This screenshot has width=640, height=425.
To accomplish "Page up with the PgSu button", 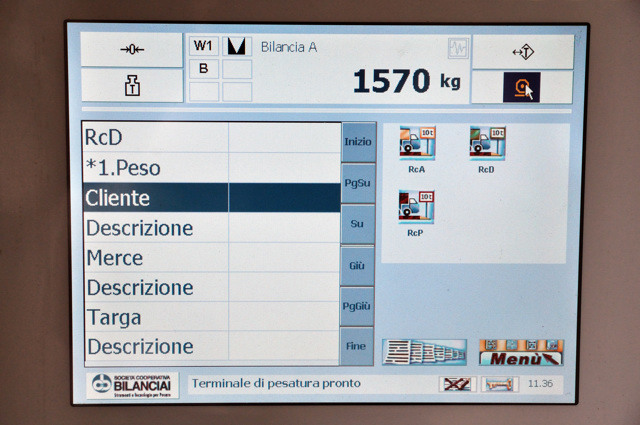I will click(x=357, y=183).
